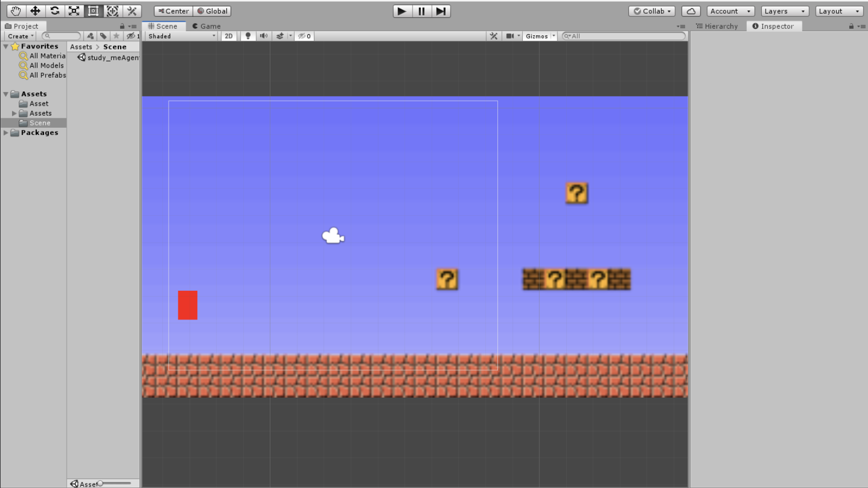
Task: Open scene view component tools icon
Action: point(493,36)
